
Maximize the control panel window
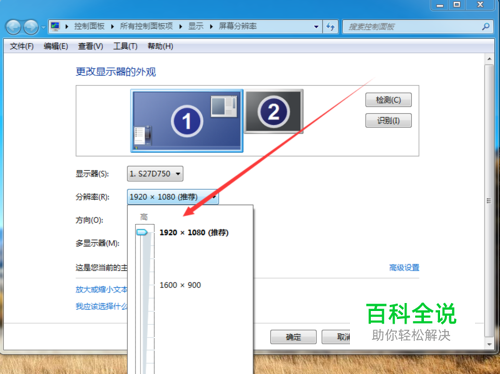(x=457, y=5)
